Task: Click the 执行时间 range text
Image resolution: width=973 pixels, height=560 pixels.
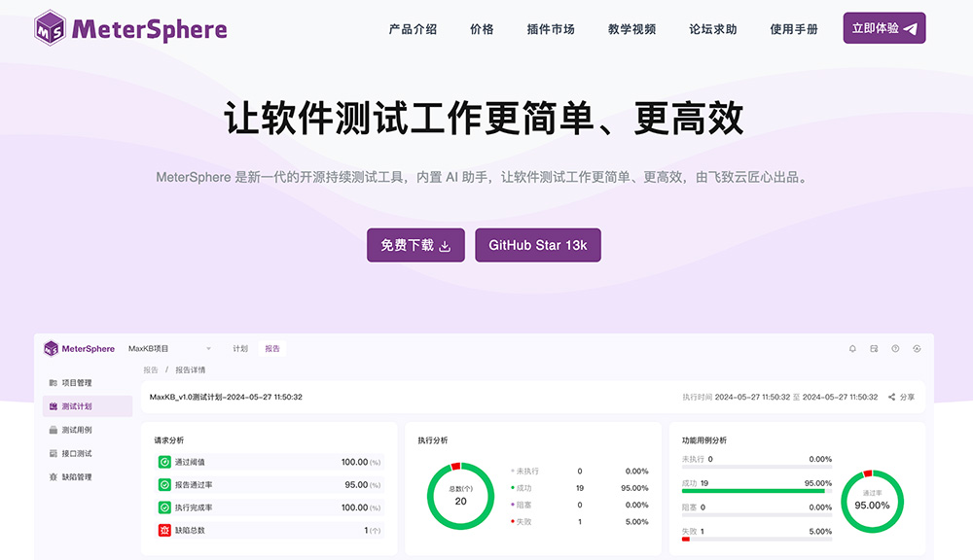Action: coord(780,397)
